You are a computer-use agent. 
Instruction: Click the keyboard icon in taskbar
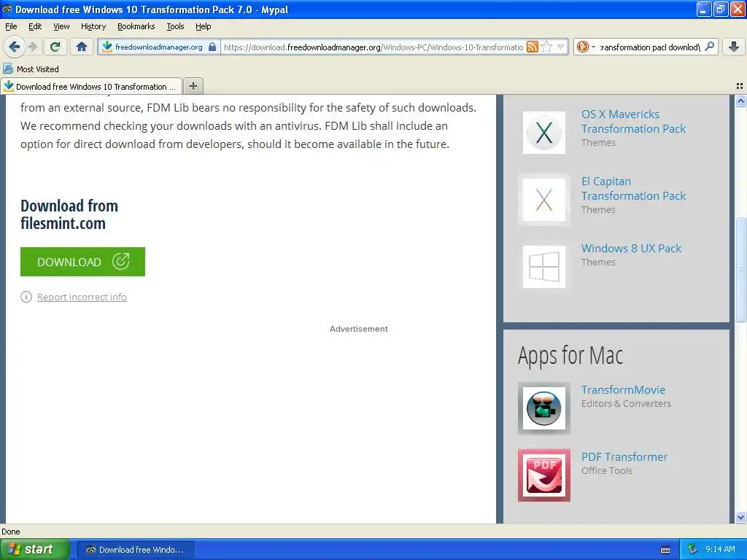665,550
